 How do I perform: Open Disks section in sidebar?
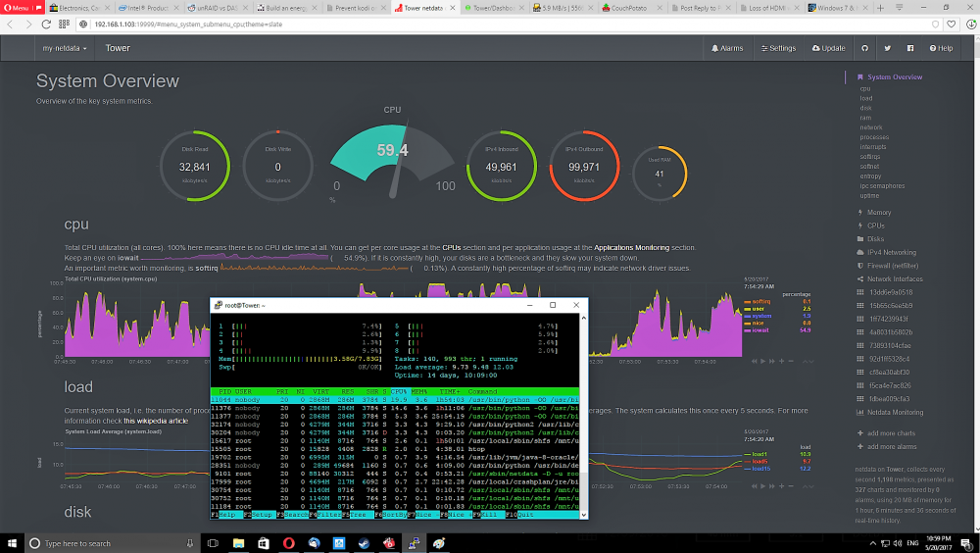875,239
